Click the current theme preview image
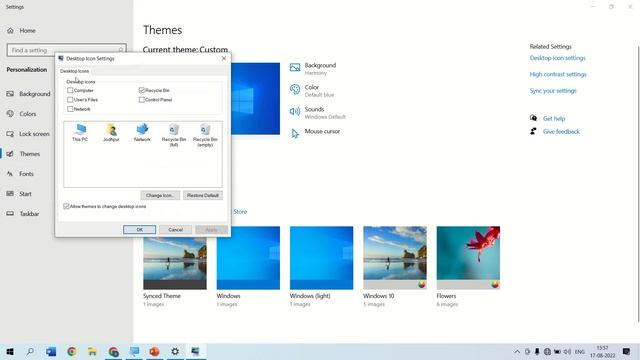The image size is (640, 360). click(x=256, y=99)
